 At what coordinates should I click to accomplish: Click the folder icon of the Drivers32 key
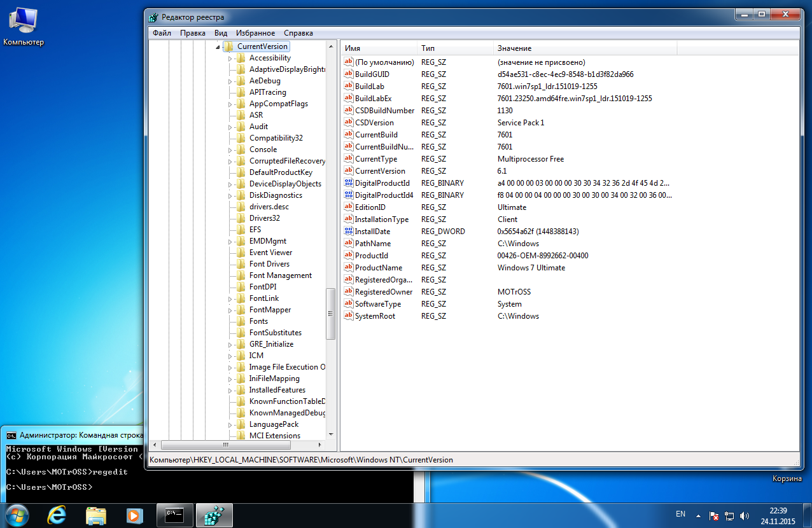[241, 218]
